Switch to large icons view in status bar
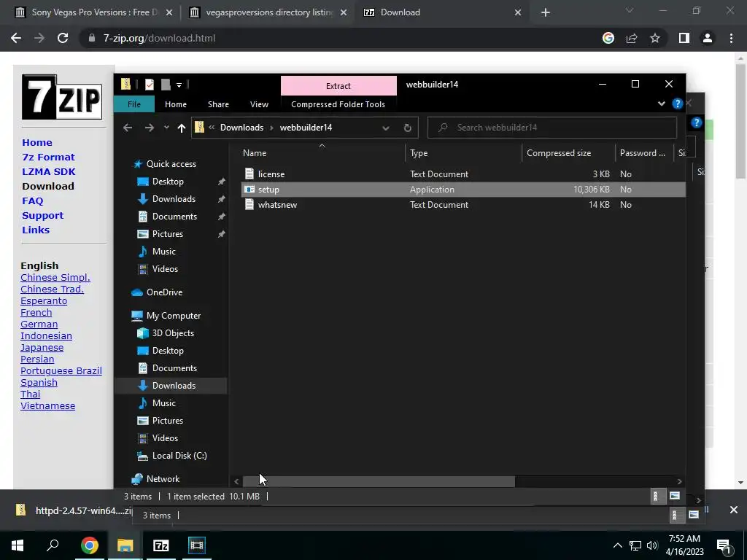The height and width of the screenshot is (560, 747). pos(674,496)
